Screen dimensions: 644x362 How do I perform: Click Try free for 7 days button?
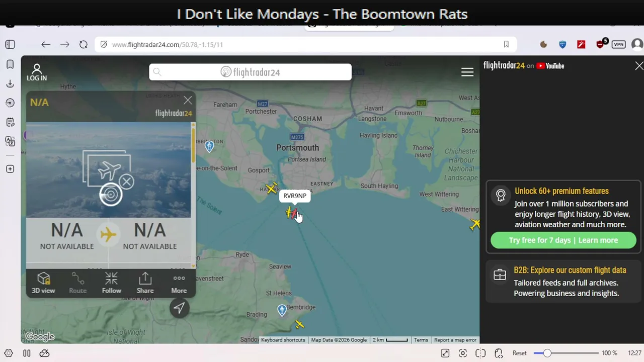click(563, 240)
